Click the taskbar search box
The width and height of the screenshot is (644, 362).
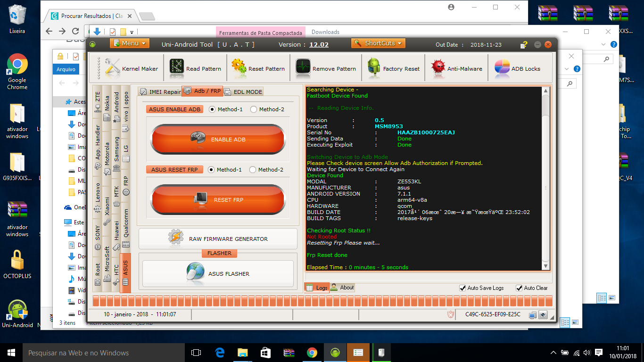104,353
